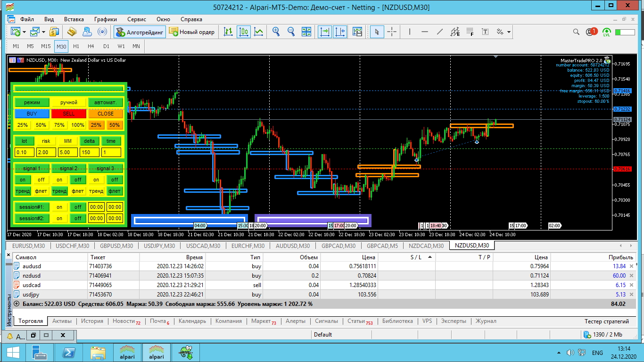The width and height of the screenshot is (644, 362).
Task: Toggle the Алготрейдинг button
Action: (139, 32)
